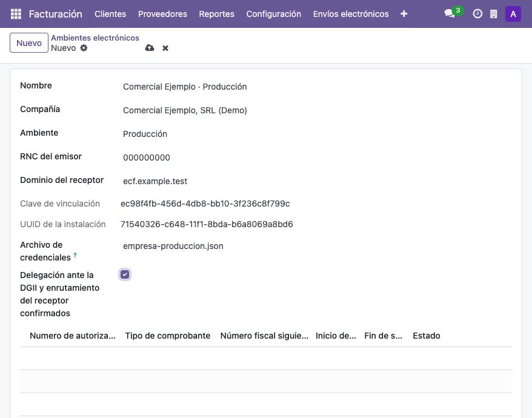The width and height of the screenshot is (532, 418).
Task: Go back to Ambientes electrónicos breadcrumb
Action: (95, 38)
